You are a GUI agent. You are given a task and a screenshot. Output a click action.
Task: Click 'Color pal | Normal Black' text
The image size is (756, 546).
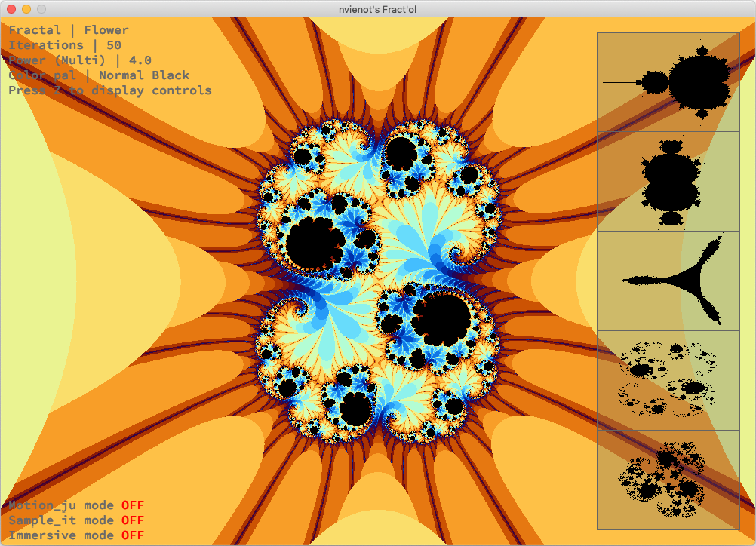[x=99, y=75]
